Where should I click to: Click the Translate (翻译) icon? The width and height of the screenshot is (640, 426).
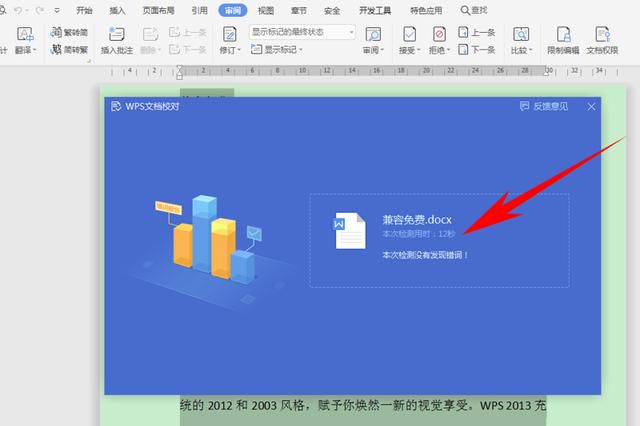(24, 34)
